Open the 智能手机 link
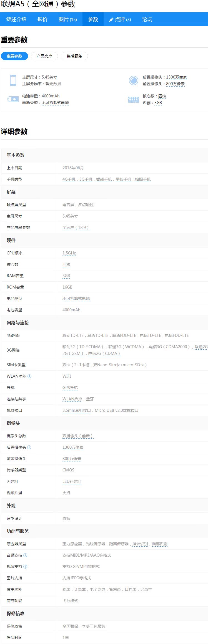 coord(104,179)
